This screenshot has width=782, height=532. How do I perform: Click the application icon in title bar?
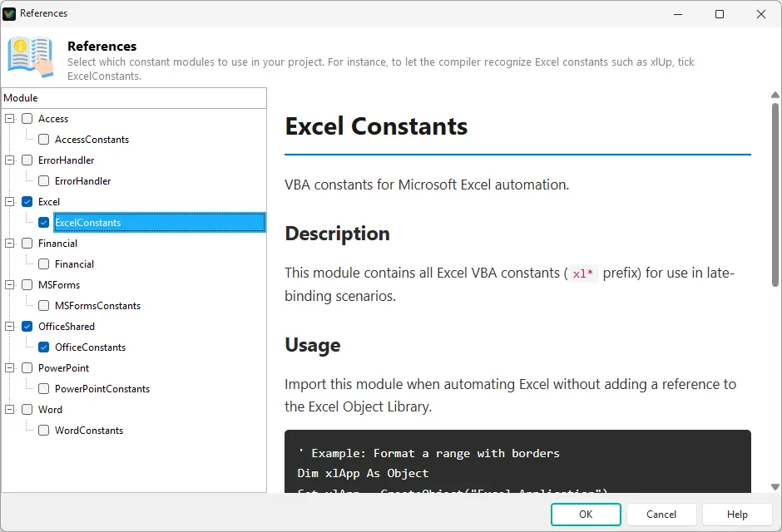pos(9,13)
